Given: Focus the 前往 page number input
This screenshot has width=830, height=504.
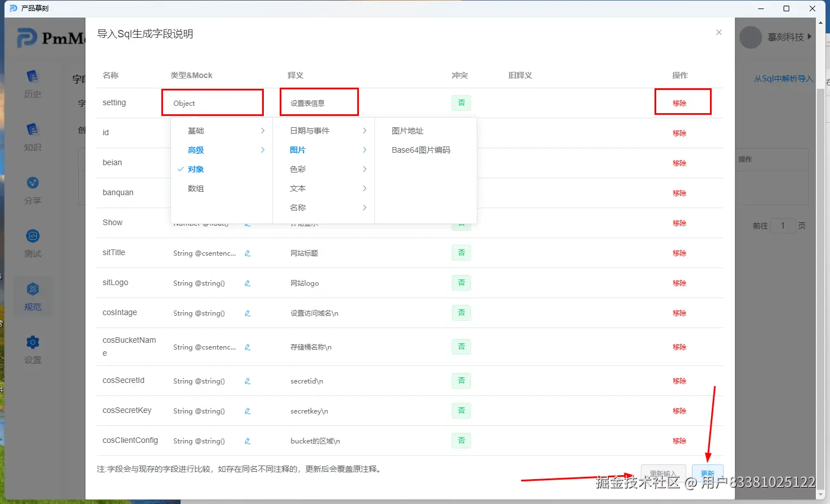Looking at the screenshot, I should [x=783, y=226].
